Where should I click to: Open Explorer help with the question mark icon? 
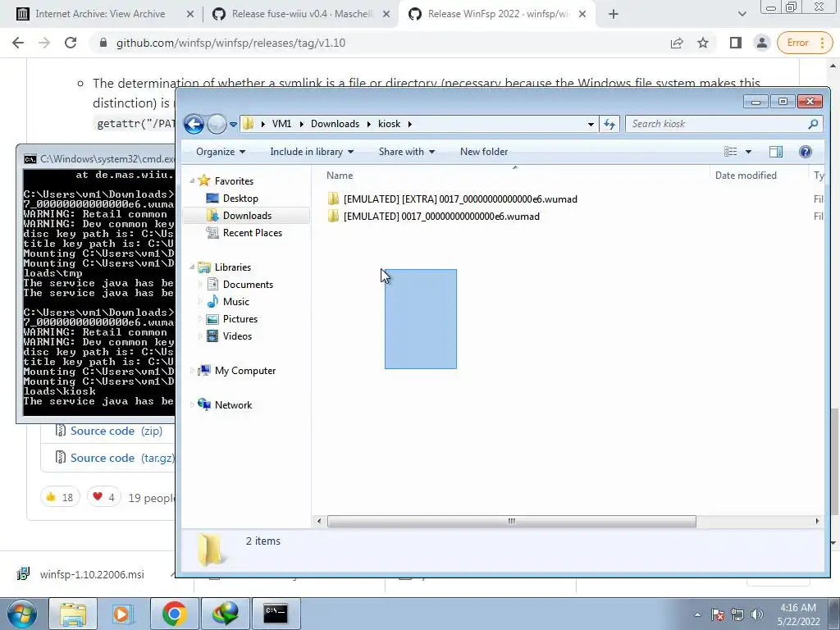(806, 152)
